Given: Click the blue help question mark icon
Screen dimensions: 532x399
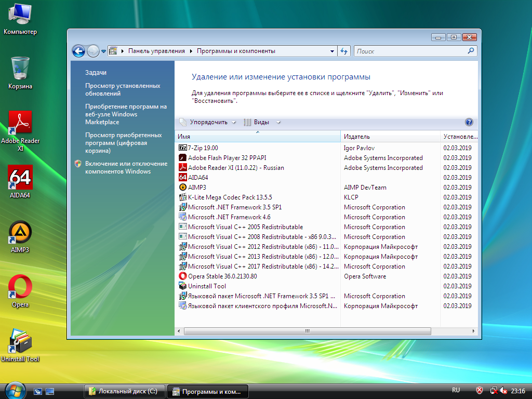Looking at the screenshot, I should click(469, 123).
